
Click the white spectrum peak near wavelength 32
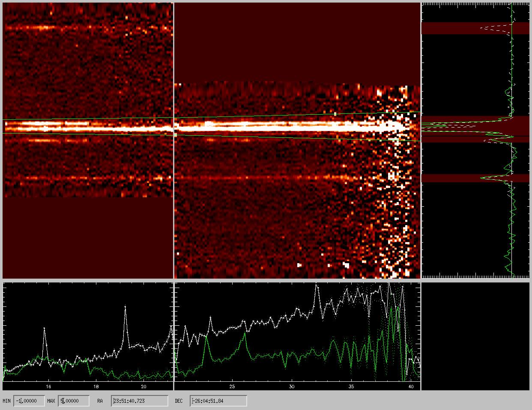click(x=317, y=285)
